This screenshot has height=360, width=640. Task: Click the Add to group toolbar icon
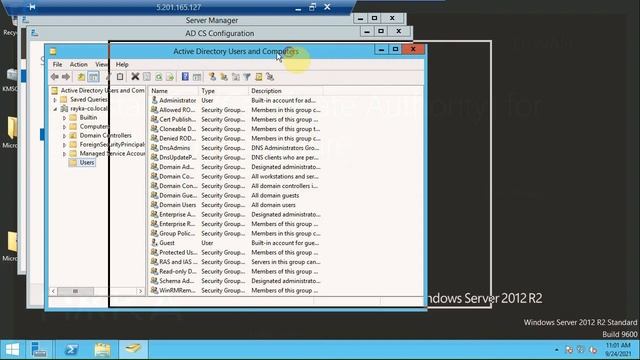click(x=270, y=77)
